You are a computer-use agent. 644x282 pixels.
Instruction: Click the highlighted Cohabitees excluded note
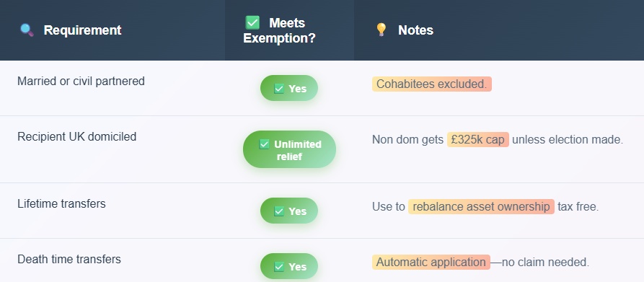432,84
